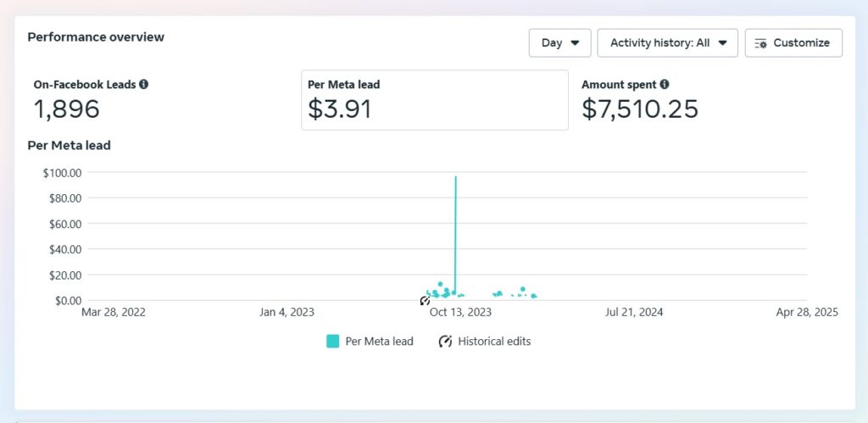Click the Per Meta lead teal legend swatch
The image size is (868, 423).
(332, 341)
